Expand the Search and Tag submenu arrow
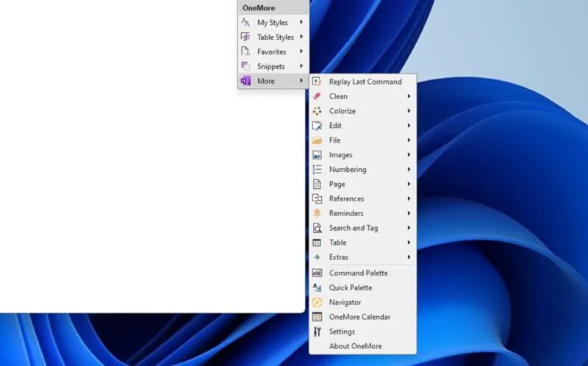This screenshot has height=366, width=588. point(409,228)
